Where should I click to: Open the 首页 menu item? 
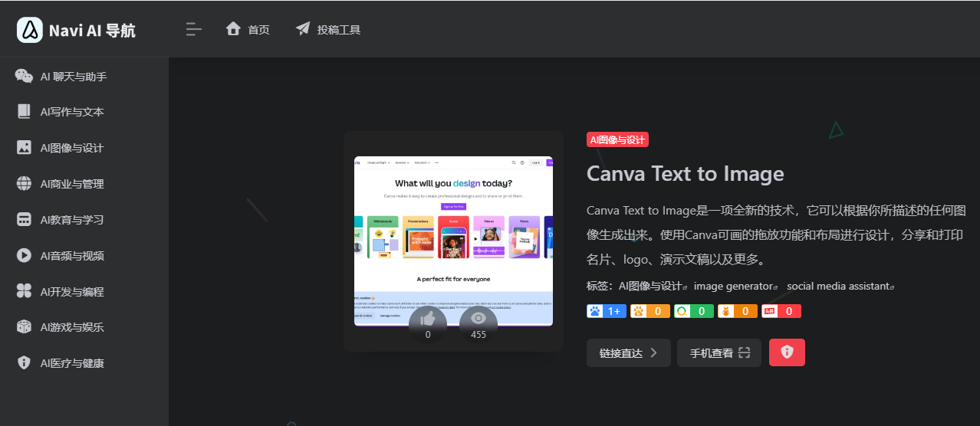coord(258,30)
